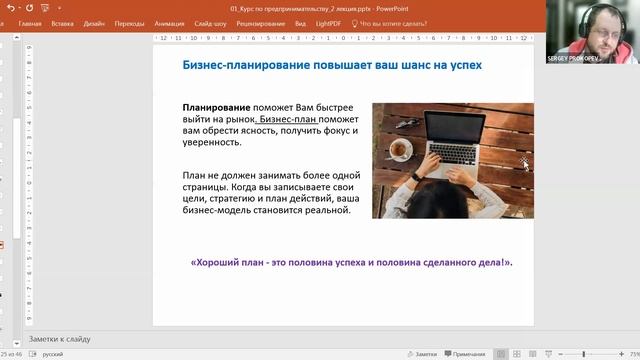This screenshot has height=360, width=640.
Task: Click the zoom percentage value in the status bar
Action: 635,354
